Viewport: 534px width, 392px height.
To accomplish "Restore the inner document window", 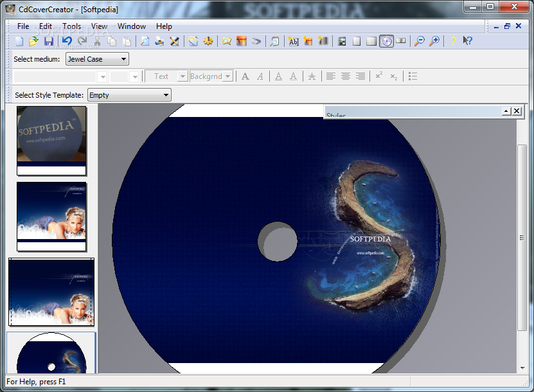I will coord(508,26).
